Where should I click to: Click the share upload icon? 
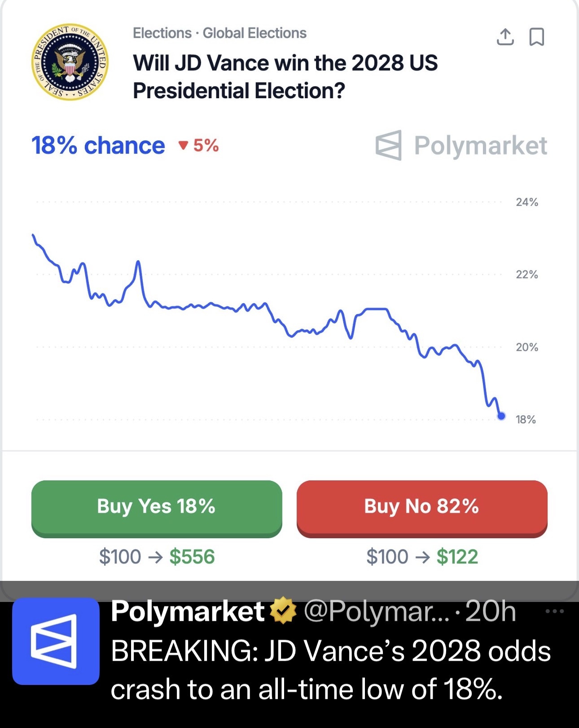505,37
